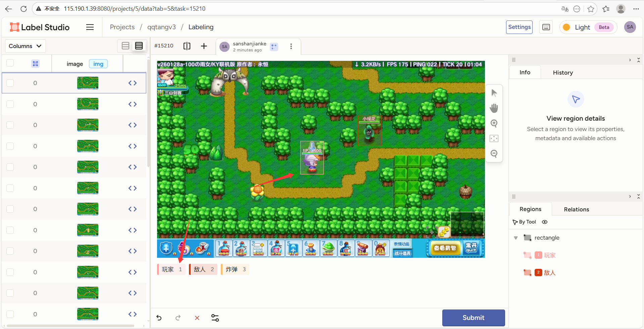Check the second task row checkbox
This screenshot has width=644, height=329.
pyautogui.click(x=10, y=104)
